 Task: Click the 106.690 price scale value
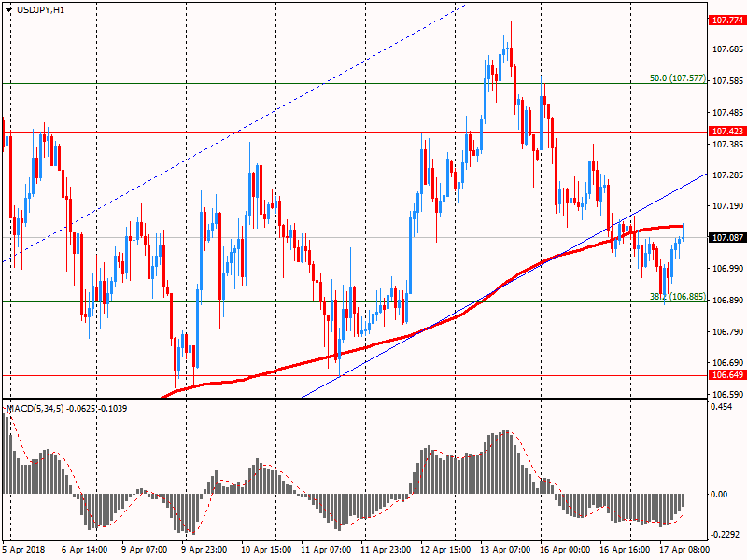(728, 363)
